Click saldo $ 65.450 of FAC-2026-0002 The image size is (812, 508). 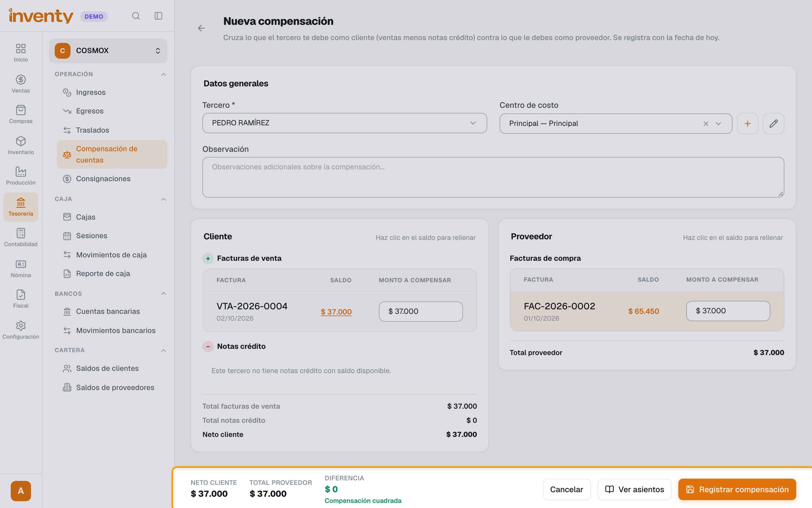[x=643, y=311]
